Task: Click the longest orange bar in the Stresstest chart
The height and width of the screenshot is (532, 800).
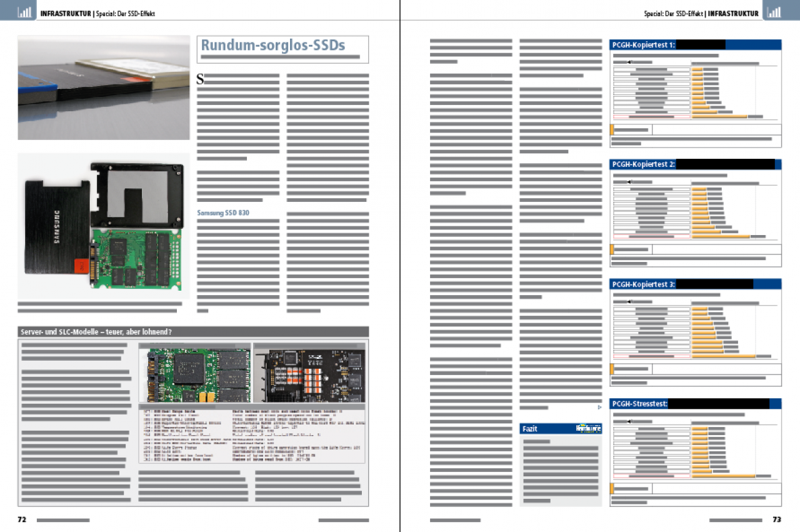Action: point(723,476)
